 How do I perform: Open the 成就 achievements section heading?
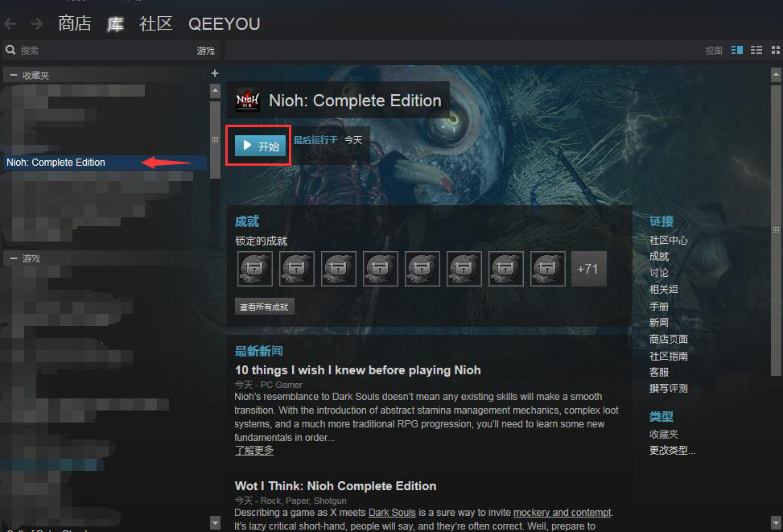(x=247, y=221)
